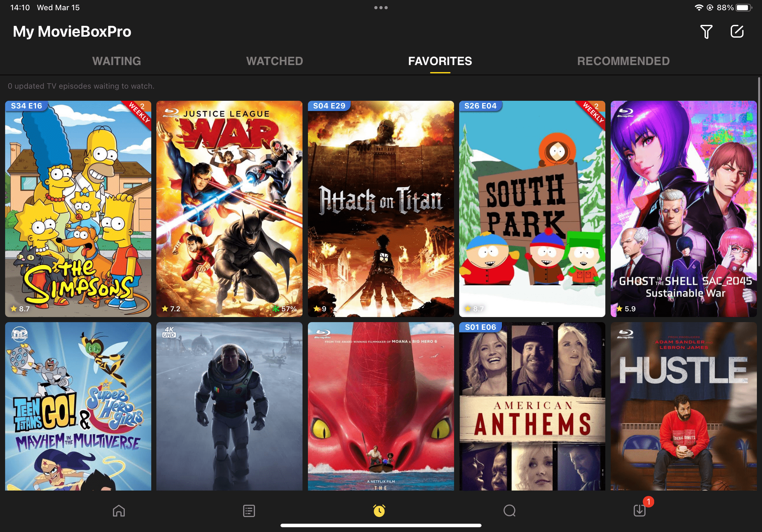
Task: Open downloads with the notification badge
Action: pyautogui.click(x=640, y=511)
